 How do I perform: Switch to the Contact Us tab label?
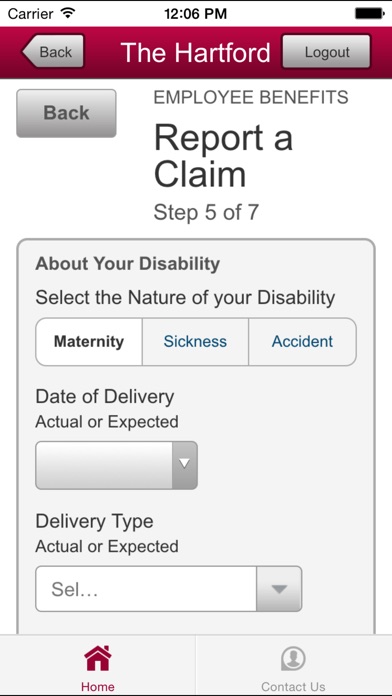(293, 687)
